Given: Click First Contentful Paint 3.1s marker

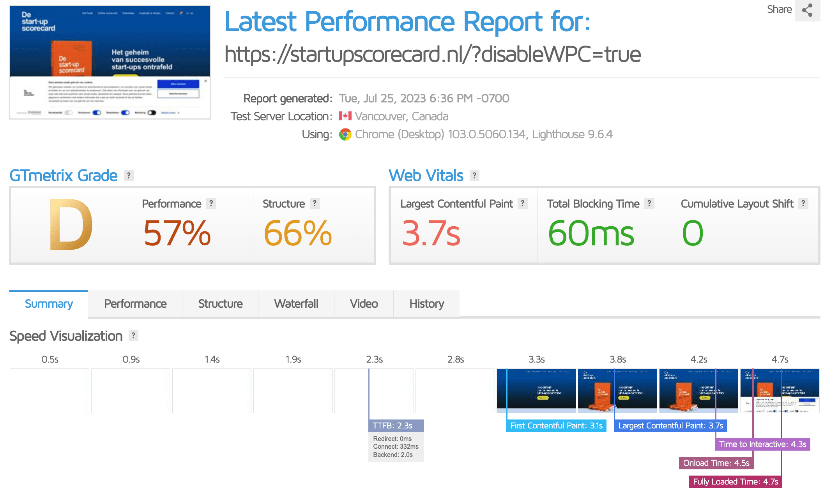Looking at the screenshot, I should pos(556,426).
